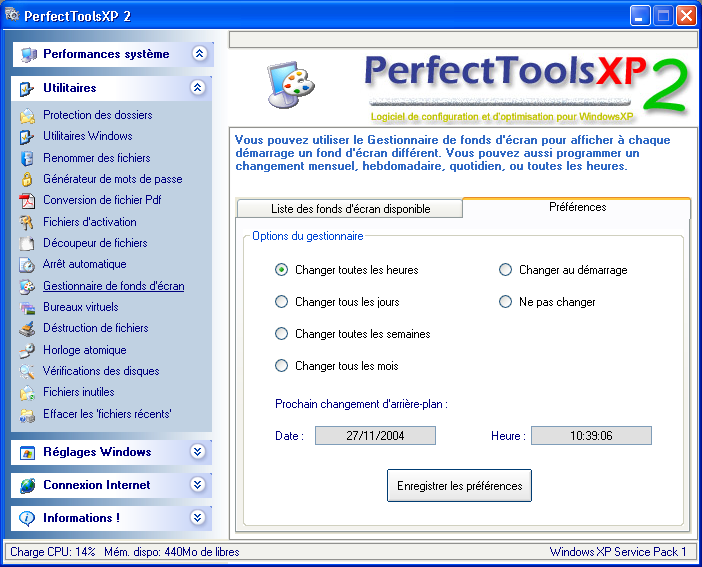
Task: Open Déstruction de fichiers link
Action: point(96,328)
